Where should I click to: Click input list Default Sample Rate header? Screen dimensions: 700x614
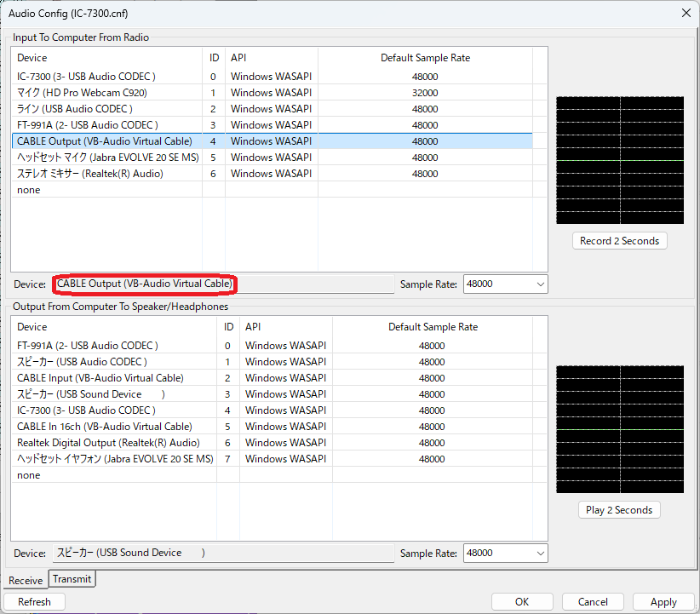coord(425,58)
